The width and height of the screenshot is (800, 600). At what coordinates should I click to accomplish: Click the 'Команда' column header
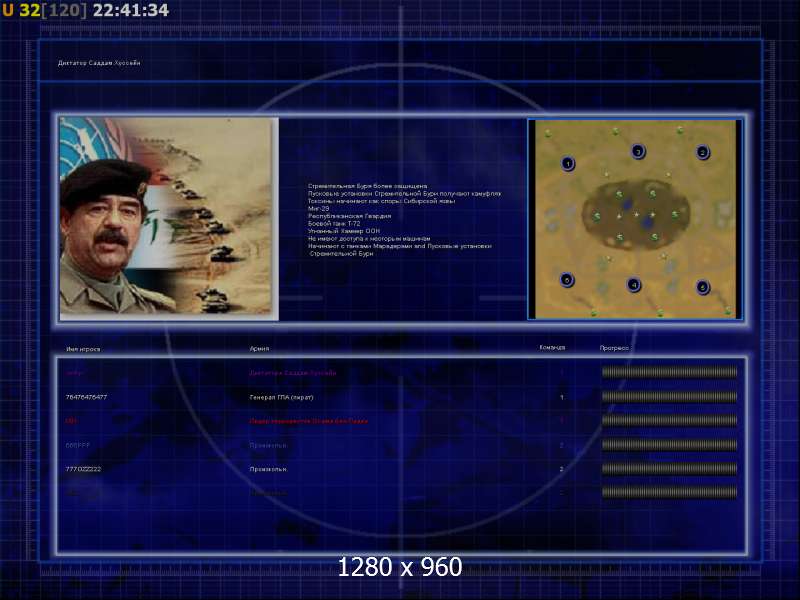[552, 347]
